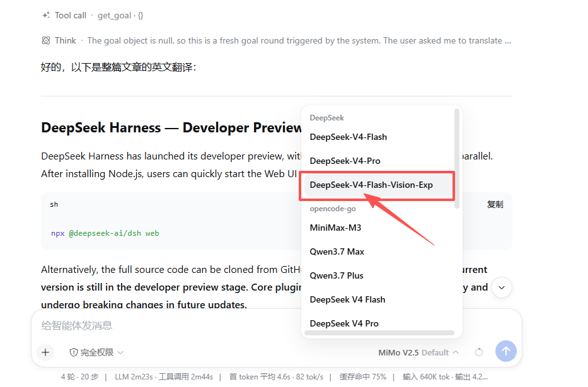The height and width of the screenshot is (387, 588).
Task: Click the LLM 2m23s · 工具调用 2m44s status entry
Action: (164, 377)
